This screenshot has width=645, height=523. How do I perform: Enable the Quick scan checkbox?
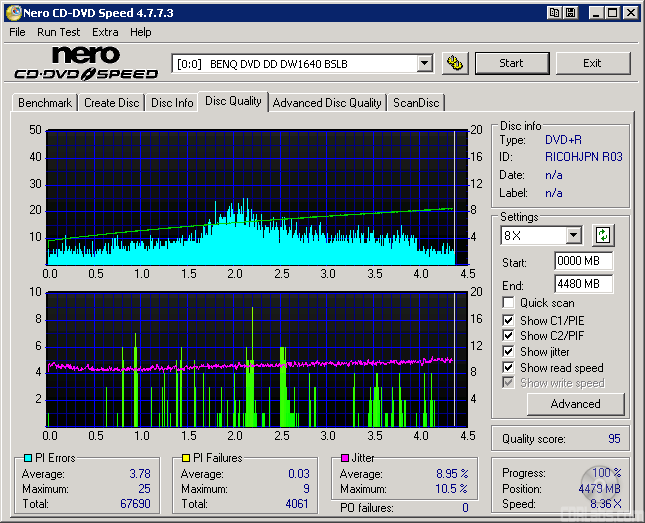tap(509, 303)
